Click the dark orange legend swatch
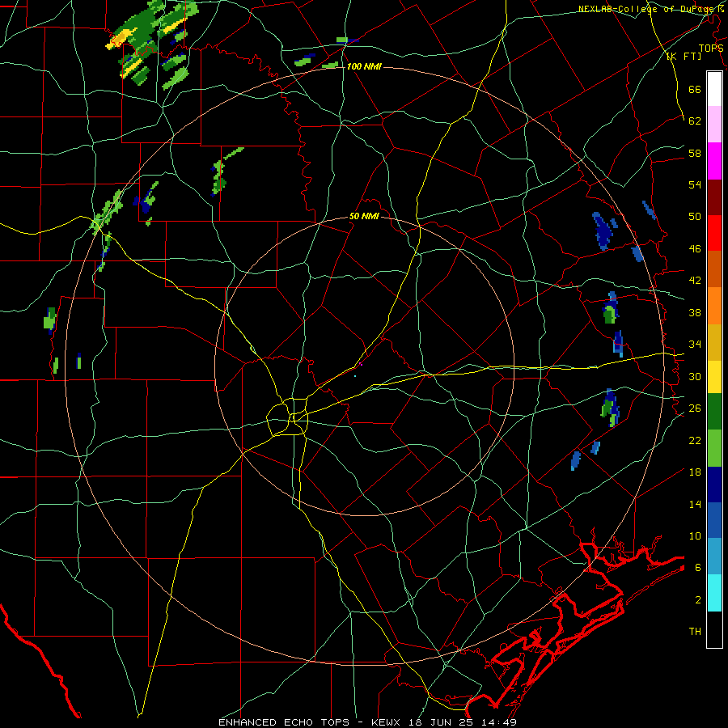Viewport: 728px width, 728px height. (x=714, y=269)
